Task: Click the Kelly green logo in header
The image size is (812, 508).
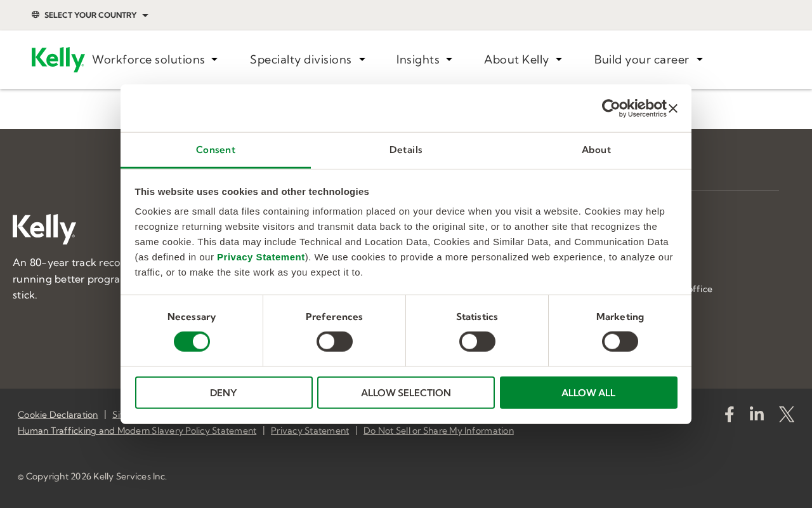Action: 58,60
